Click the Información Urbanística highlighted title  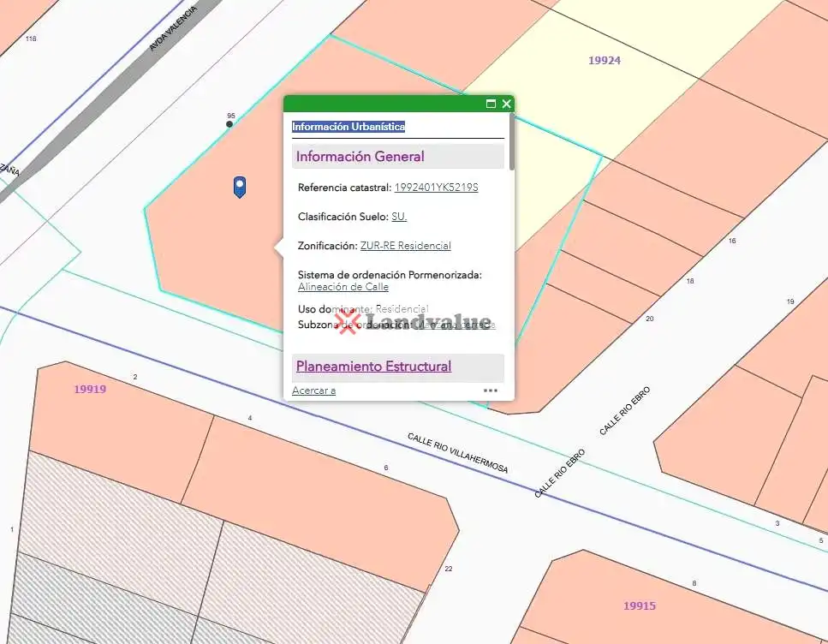coord(348,127)
